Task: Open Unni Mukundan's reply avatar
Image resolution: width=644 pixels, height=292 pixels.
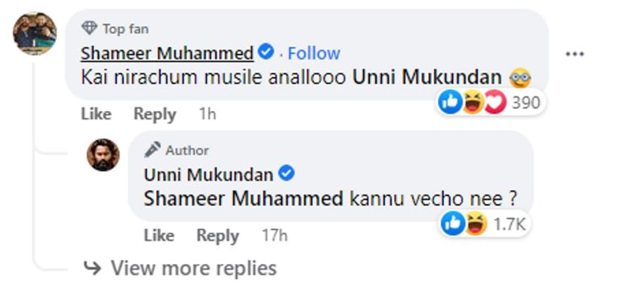Action: click(x=103, y=155)
